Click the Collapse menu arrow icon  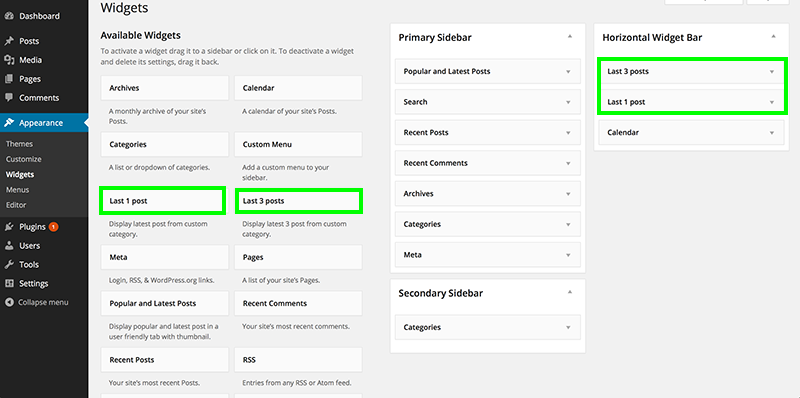9,302
